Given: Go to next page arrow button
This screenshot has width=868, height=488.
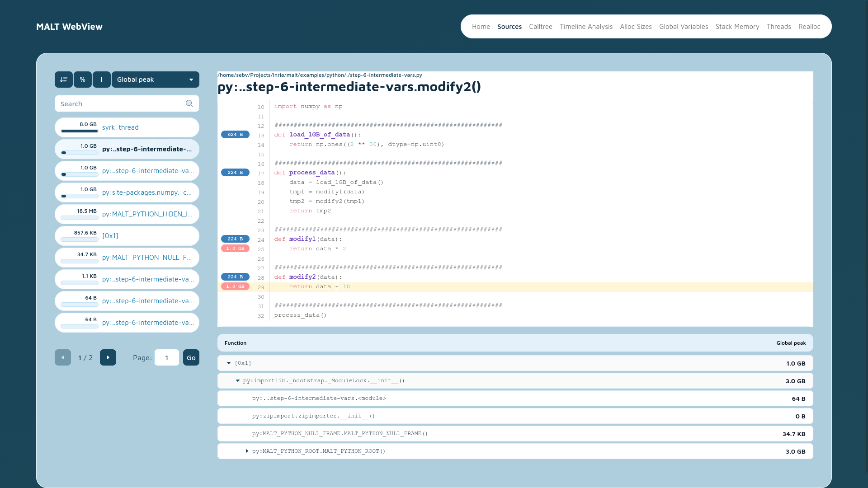Looking at the screenshot, I should 108,357.
